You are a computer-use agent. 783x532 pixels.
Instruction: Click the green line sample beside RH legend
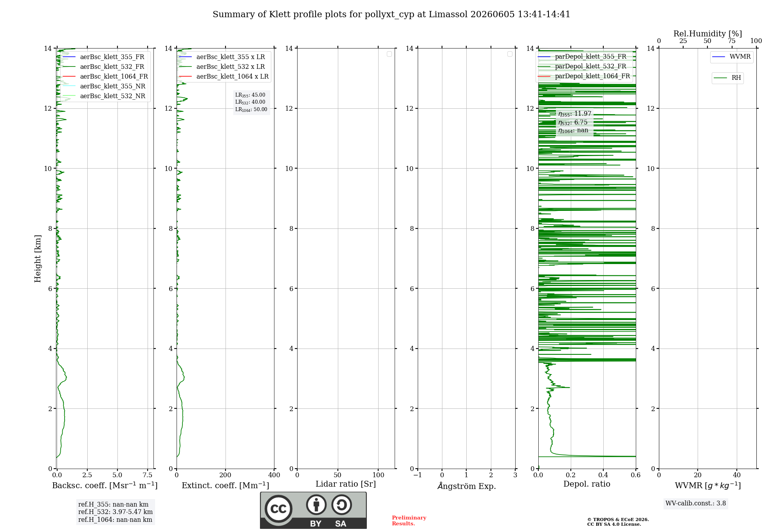(x=720, y=78)
